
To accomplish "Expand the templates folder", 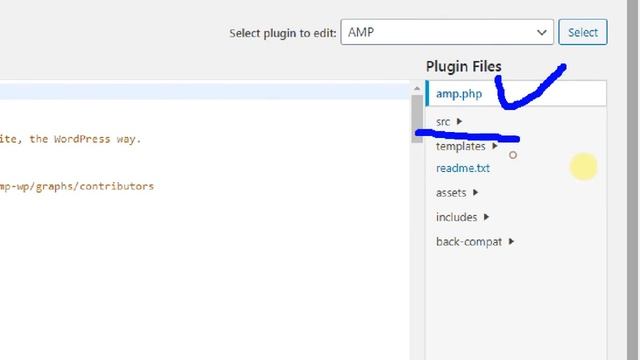I will (x=467, y=146).
